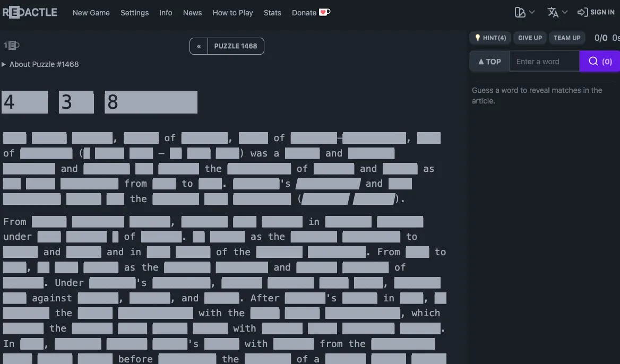Jump to top with the TOP arrow

[489, 61]
